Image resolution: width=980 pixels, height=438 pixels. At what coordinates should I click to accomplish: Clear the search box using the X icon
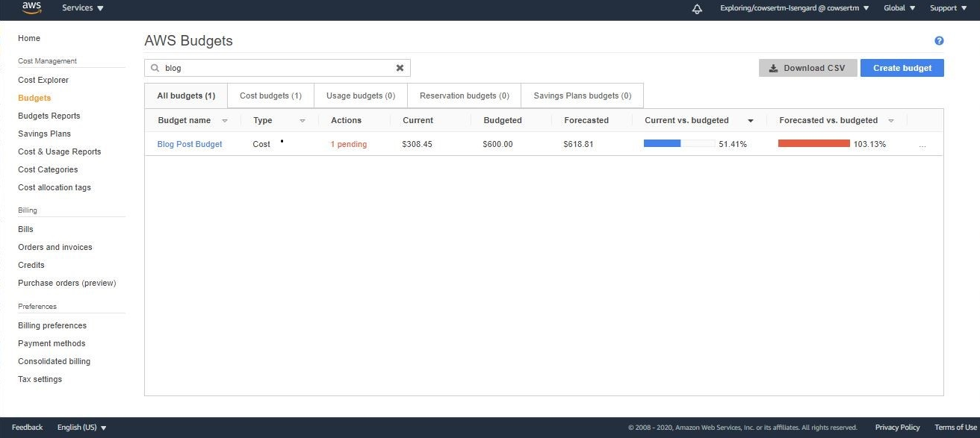click(400, 67)
